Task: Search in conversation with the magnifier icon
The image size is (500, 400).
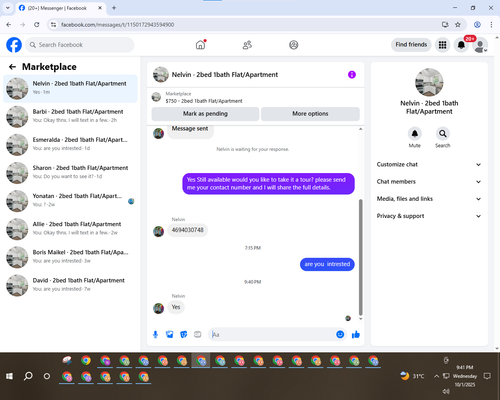Action: coord(443,134)
